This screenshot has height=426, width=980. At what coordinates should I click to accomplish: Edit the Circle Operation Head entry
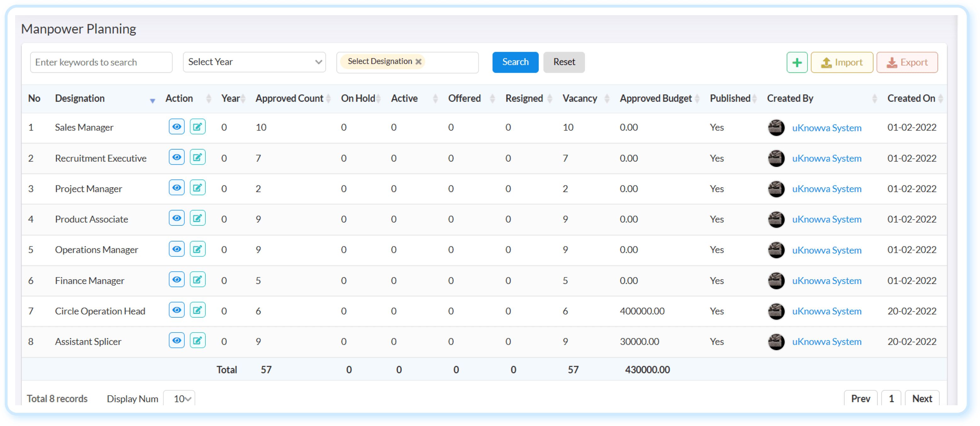point(198,310)
